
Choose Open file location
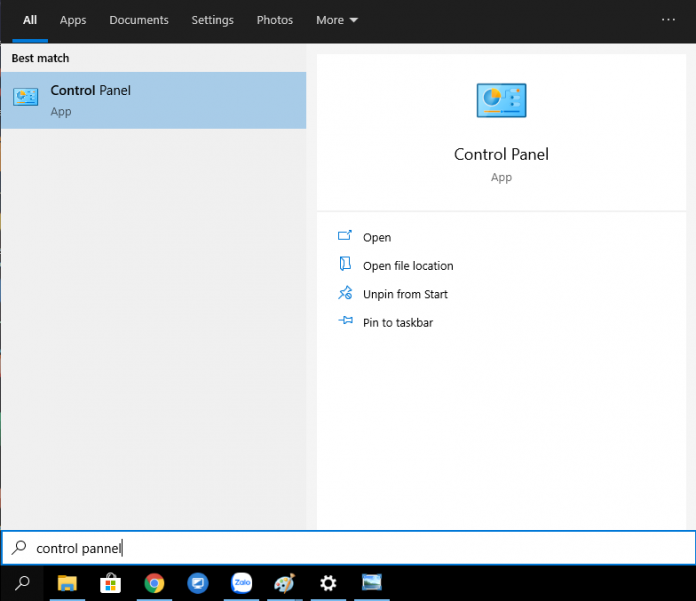[x=408, y=266]
